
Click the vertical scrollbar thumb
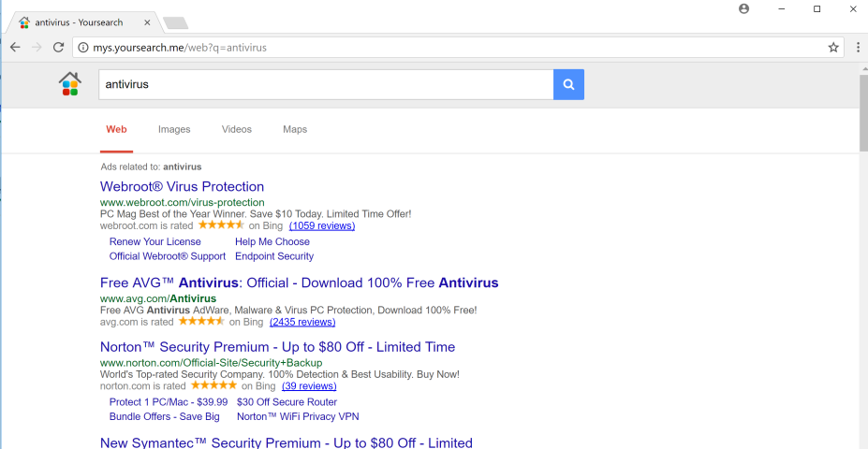pos(863,112)
